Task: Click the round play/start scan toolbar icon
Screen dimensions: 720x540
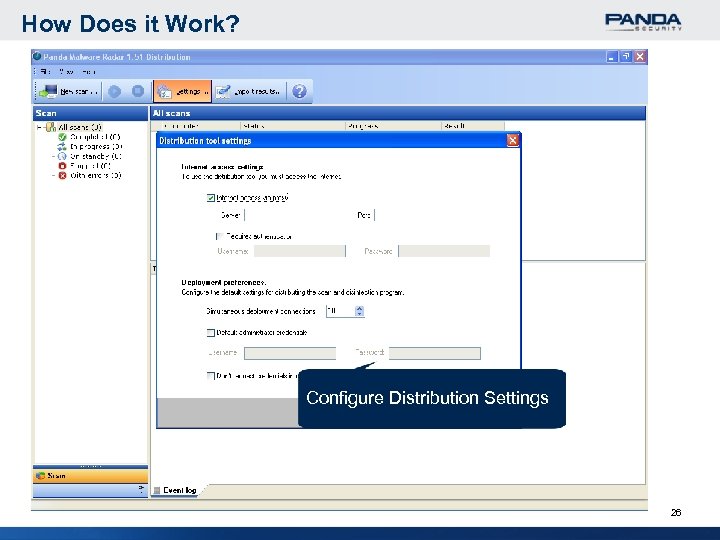Action: [x=115, y=91]
